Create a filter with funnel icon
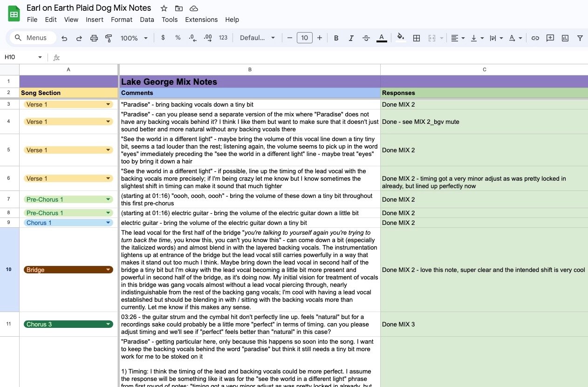 point(580,38)
